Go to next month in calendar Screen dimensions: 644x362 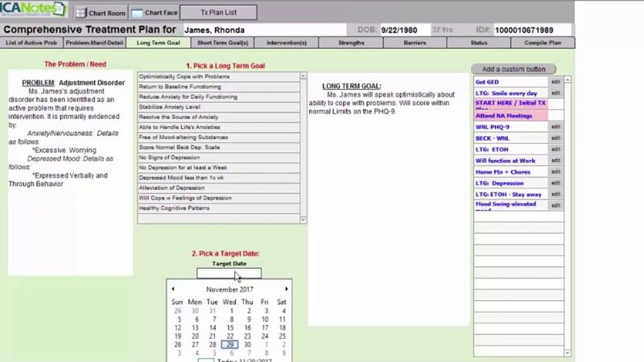coord(287,289)
